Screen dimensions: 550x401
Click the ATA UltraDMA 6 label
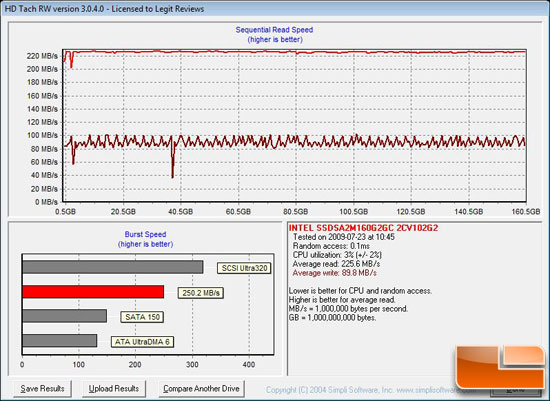[142, 342]
